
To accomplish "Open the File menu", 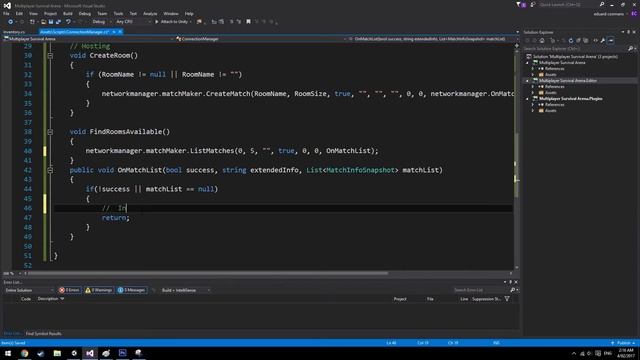I will click(6, 13).
